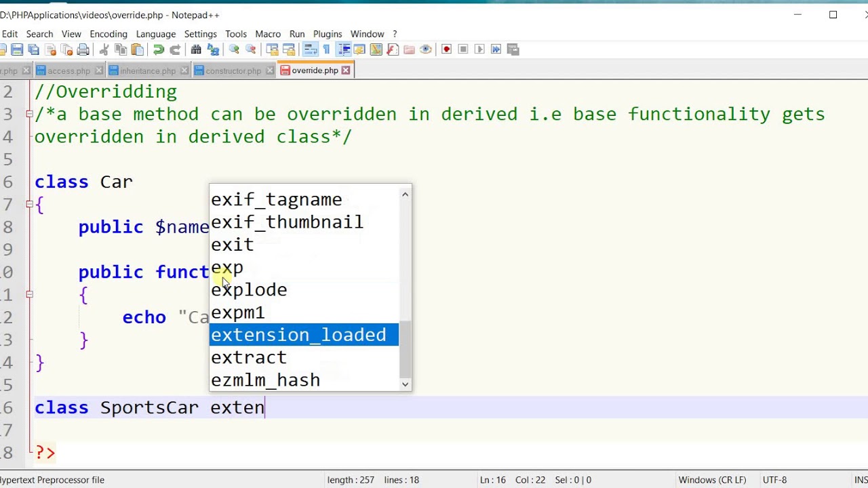Open the Search menu
Screen dimensions: 868x488
(x=39, y=34)
